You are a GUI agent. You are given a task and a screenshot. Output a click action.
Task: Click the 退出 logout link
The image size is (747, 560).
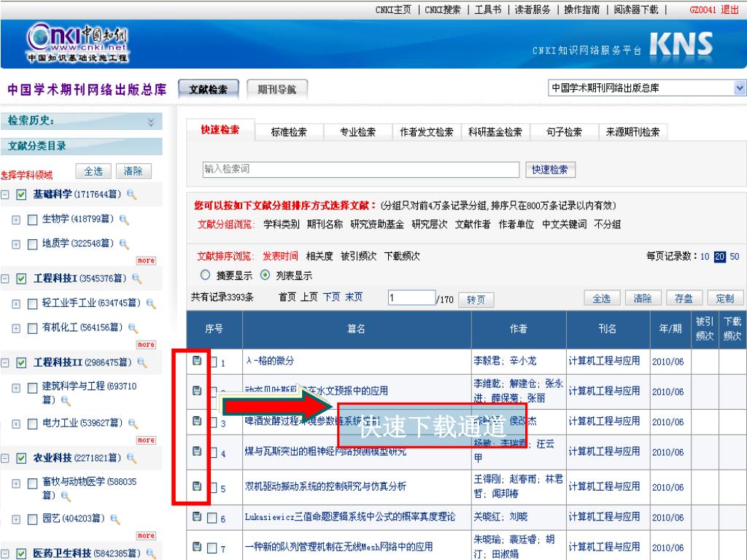pos(729,9)
